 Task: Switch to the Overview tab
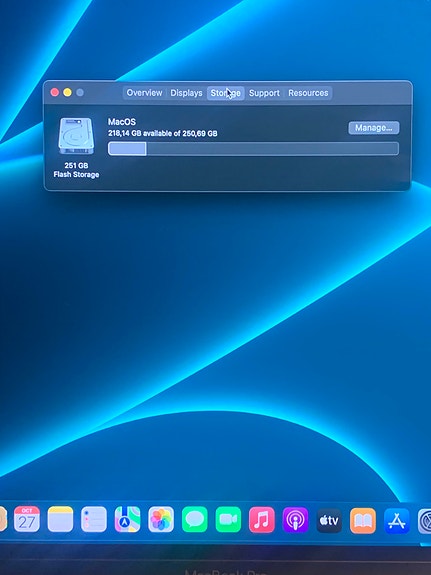click(x=144, y=93)
